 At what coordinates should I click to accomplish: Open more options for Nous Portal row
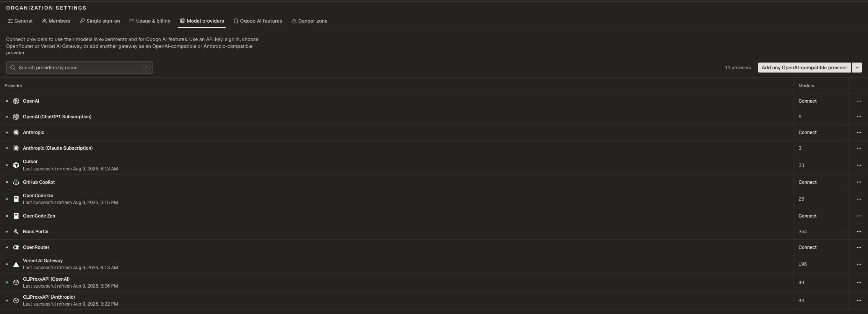(x=859, y=232)
